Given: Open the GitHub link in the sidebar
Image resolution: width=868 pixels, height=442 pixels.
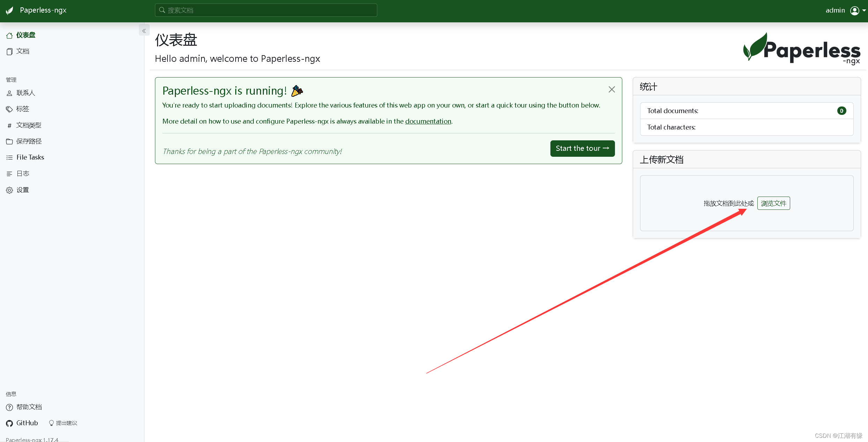Looking at the screenshot, I should point(27,423).
